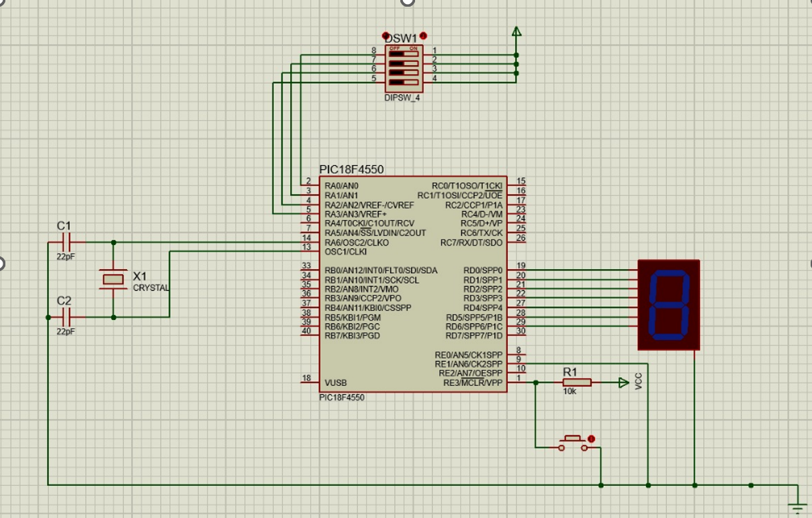Click the RA0/AN0 pin label
The image size is (812, 518).
[341, 186]
